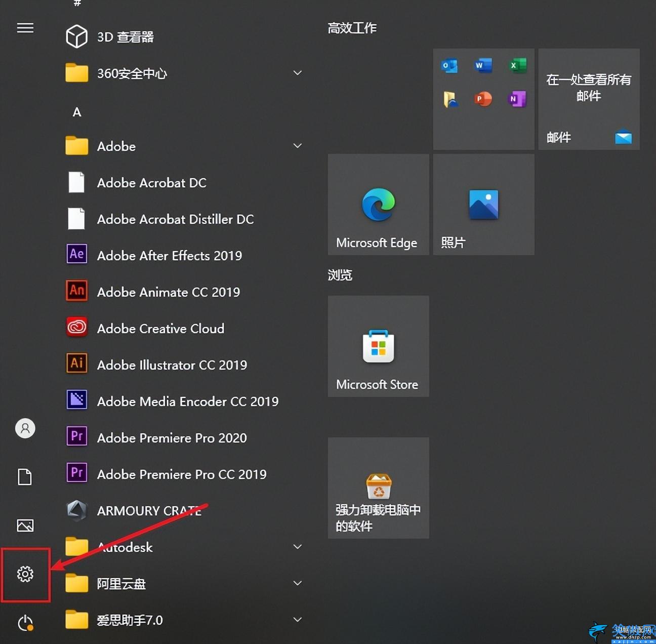656x644 pixels.
Task: Click the 360安全中心 folder icon
Action: (77, 73)
